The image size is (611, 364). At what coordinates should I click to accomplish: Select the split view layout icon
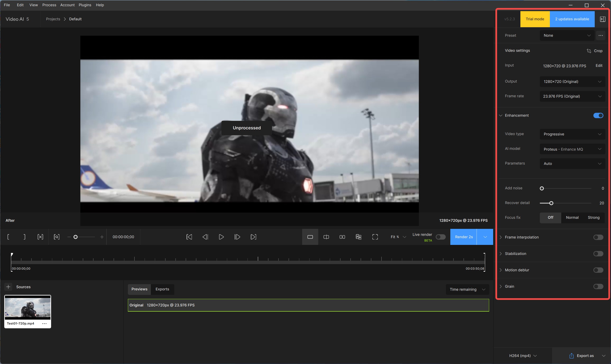(326, 237)
